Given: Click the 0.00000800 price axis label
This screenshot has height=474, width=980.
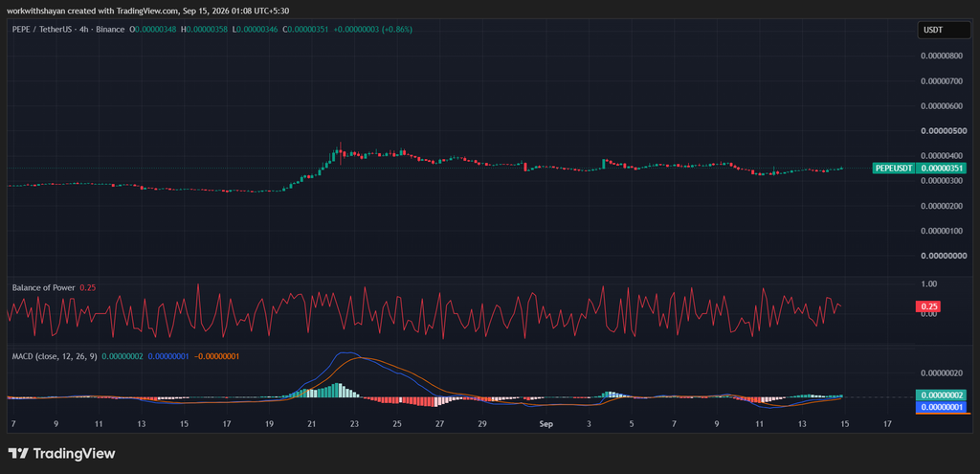Looking at the screenshot, I should click(x=942, y=56).
